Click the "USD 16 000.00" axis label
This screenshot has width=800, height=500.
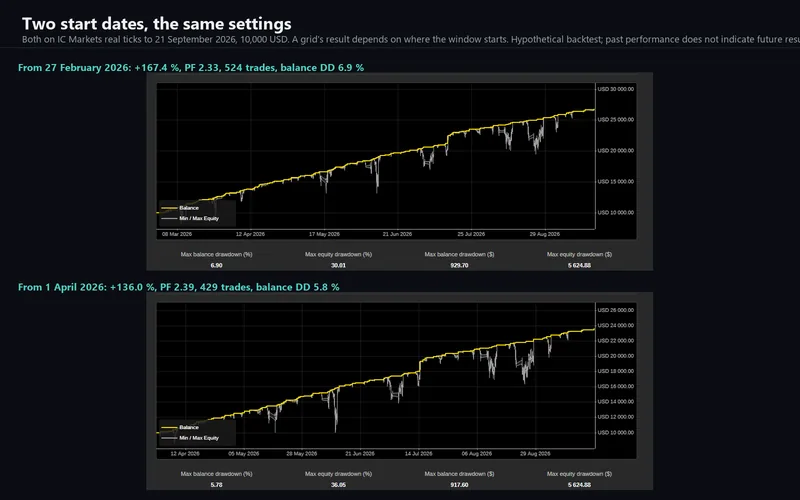[x=616, y=386]
